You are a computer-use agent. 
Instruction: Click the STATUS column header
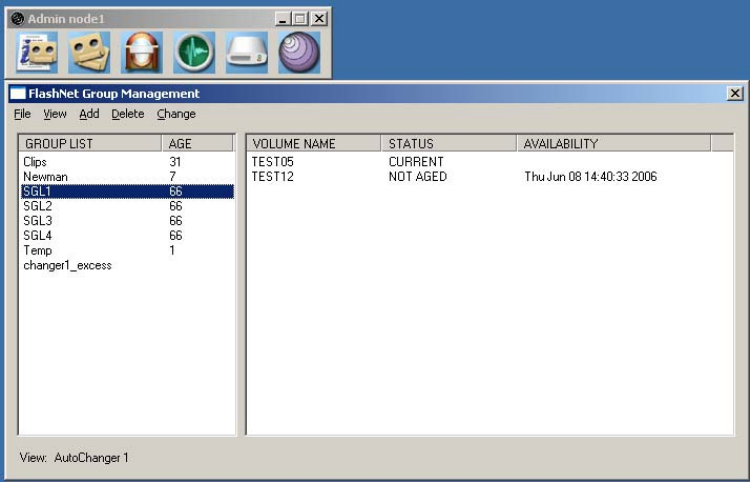pos(449,143)
